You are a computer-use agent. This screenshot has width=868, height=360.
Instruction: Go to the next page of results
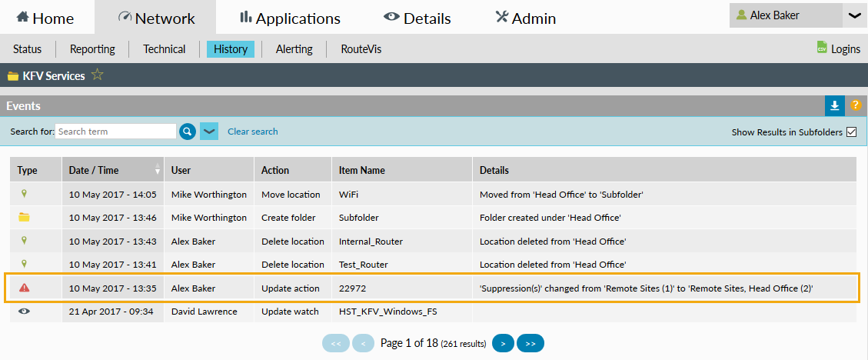[504, 343]
